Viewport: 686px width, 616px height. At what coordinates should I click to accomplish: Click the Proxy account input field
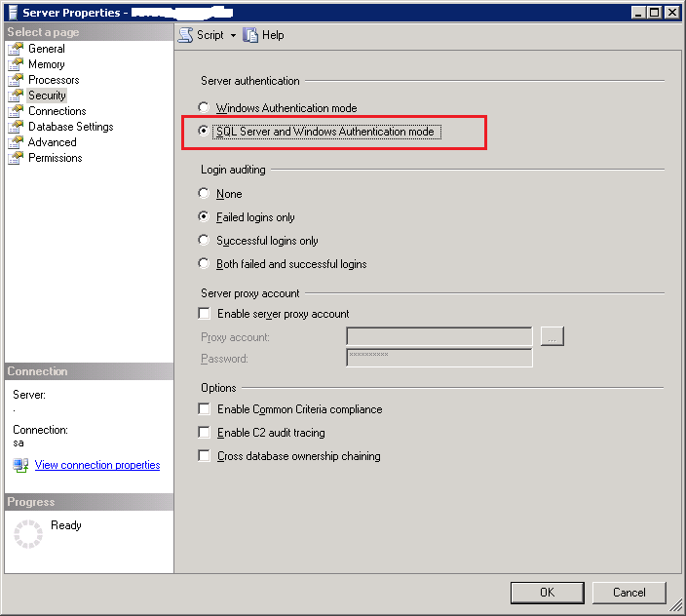[x=439, y=336]
